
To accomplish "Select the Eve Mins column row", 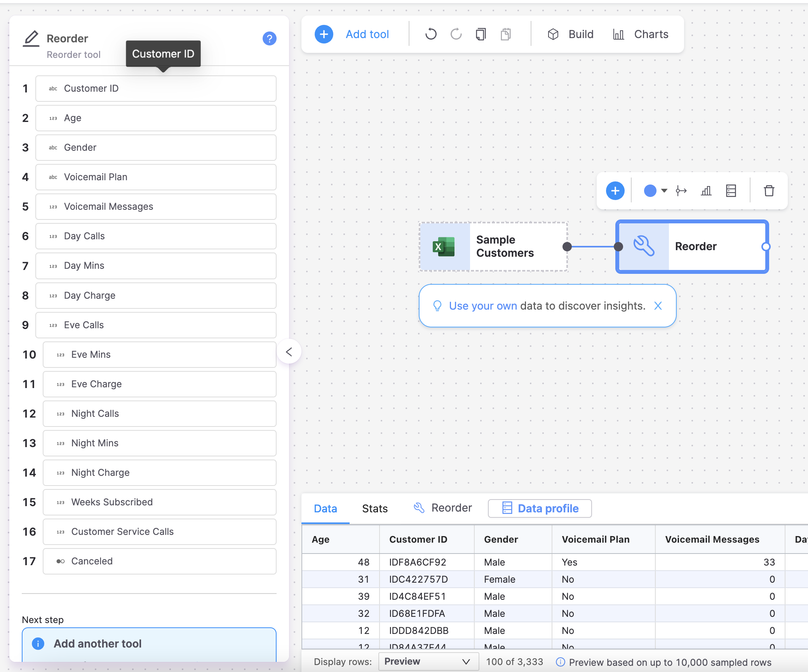I will (x=160, y=355).
